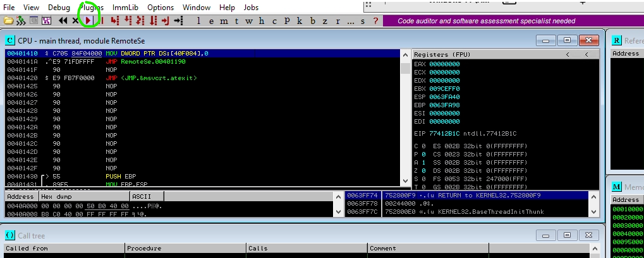Select JMP RemoteSe.00401190 instruction row
The image size is (644, 258).
202,62
